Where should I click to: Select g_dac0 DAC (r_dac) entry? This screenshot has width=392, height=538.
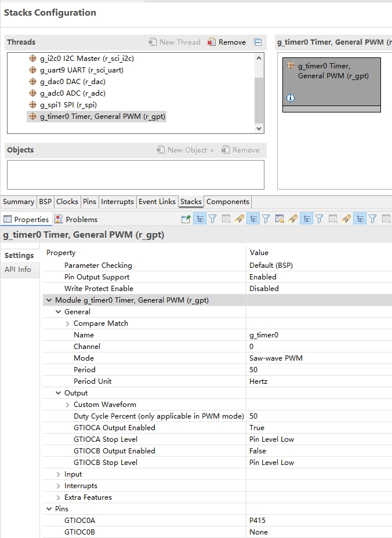pyautogui.click(x=67, y=82)
